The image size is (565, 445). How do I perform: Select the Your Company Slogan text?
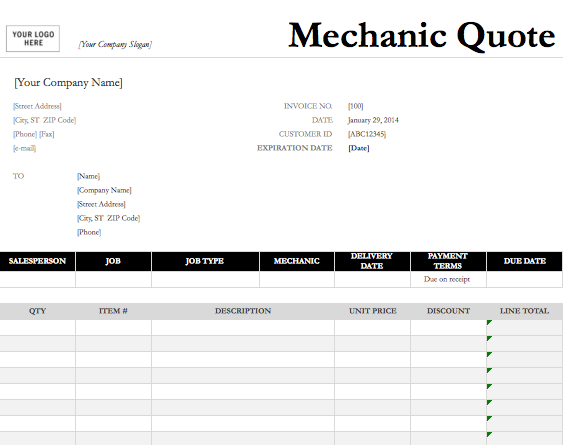(115, 44)
